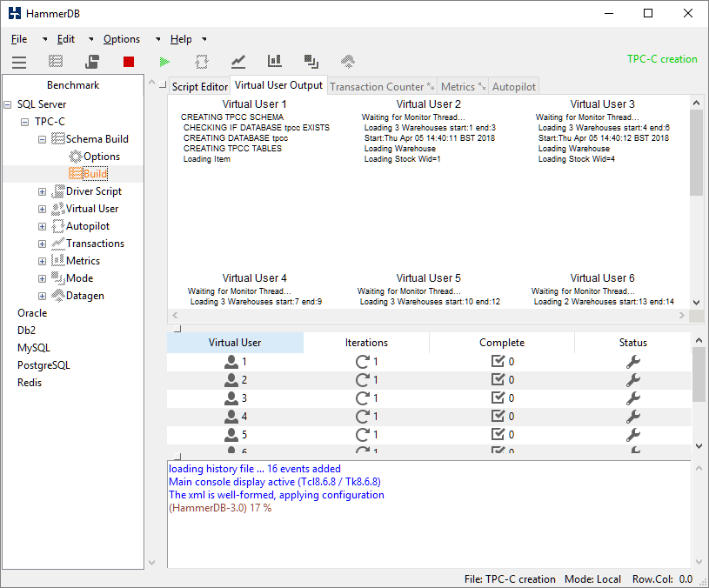Click the Metrics tree icon
The width and height of the screenshot is (709, 588).
(x=58, y=260)
